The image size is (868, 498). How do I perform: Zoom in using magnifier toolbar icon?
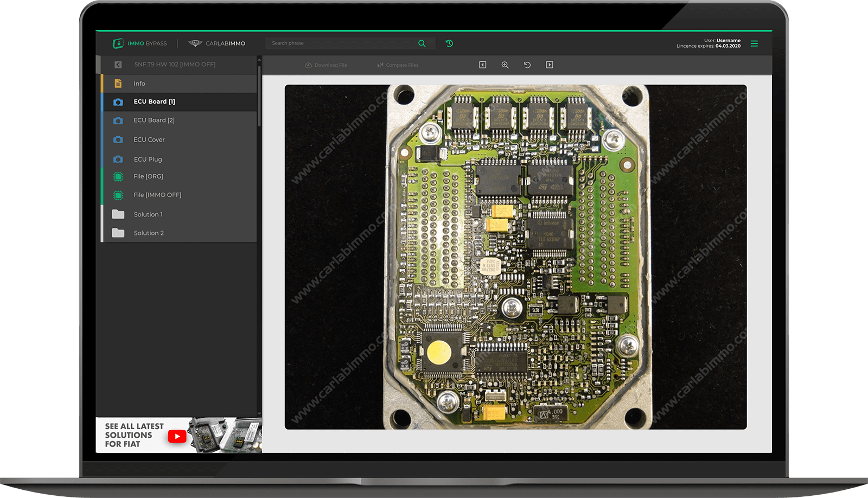coord(505,65)
